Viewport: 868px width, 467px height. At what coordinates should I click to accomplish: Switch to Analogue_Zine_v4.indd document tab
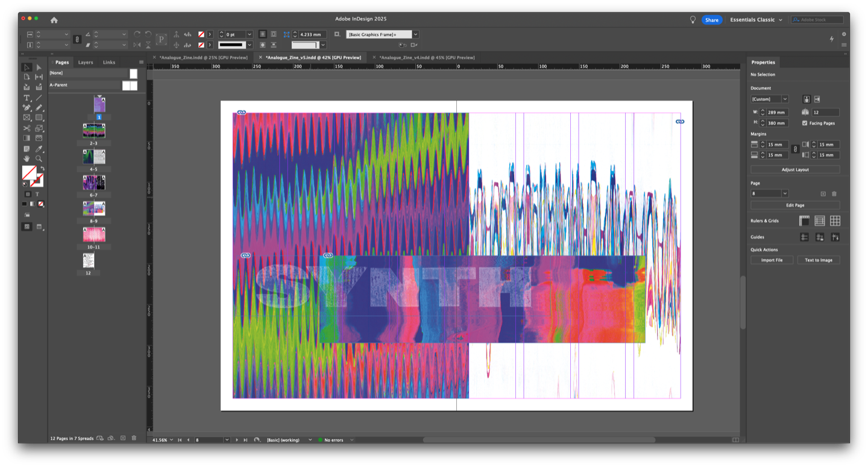point(427,57)
